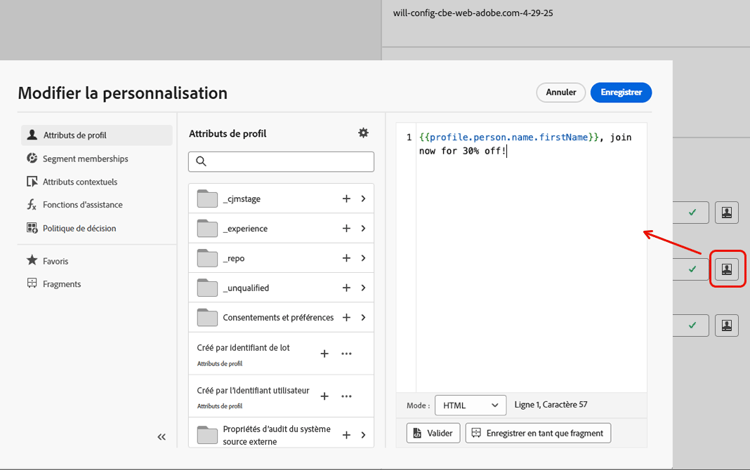Open more options for Créé par identifiant de lot
The image size is (750, 470).
(347, 353)
